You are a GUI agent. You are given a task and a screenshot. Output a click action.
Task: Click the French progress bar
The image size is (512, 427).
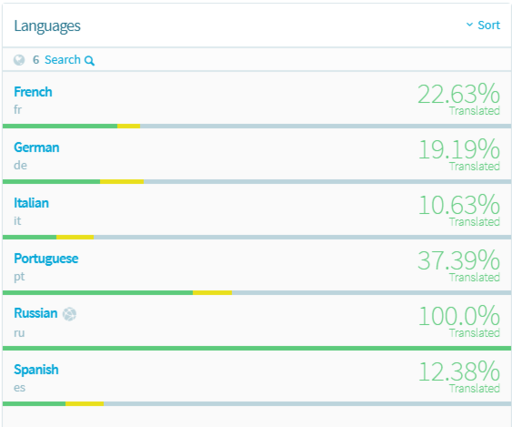(x=257, y=126)
